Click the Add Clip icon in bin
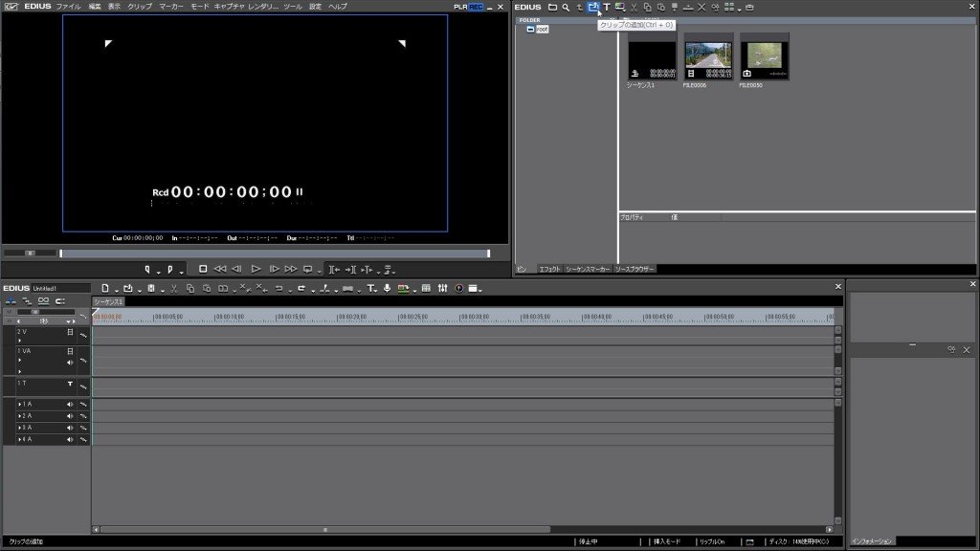 pyautogui.click(x=592, y=8)
